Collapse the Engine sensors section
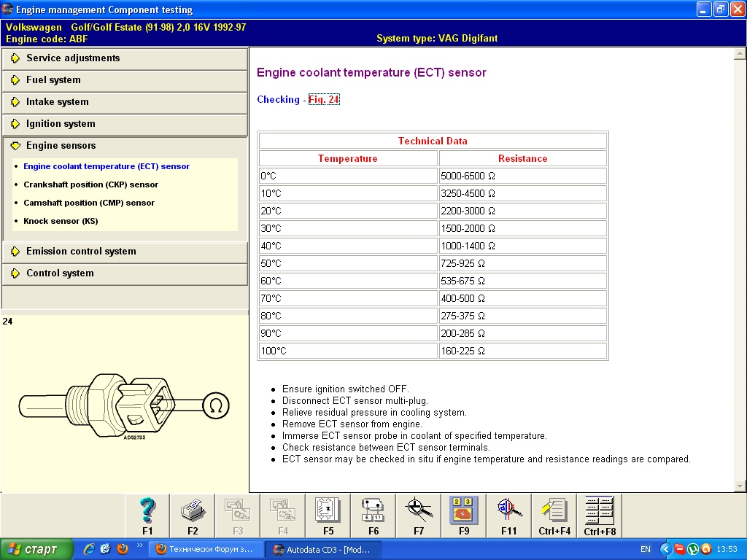The image size is (747, 560). (x=61, y=146)
